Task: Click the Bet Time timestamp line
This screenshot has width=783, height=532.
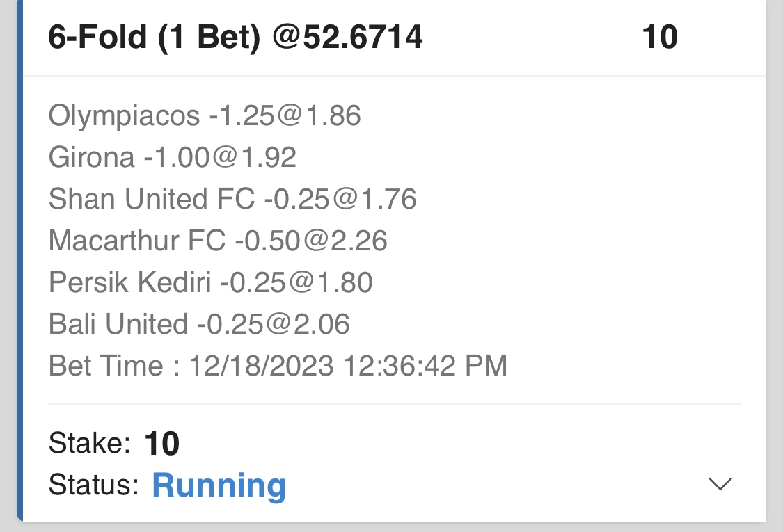Action: coord(278,366)
